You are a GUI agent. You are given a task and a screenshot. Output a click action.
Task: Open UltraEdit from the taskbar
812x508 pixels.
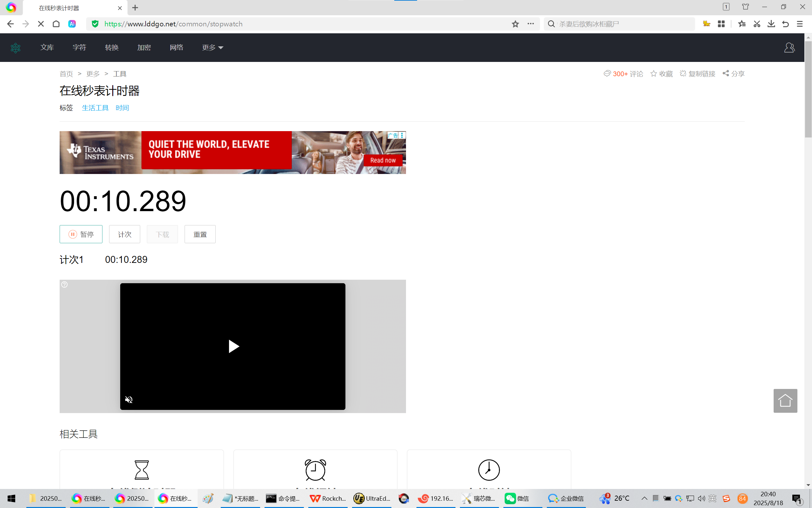372,498
